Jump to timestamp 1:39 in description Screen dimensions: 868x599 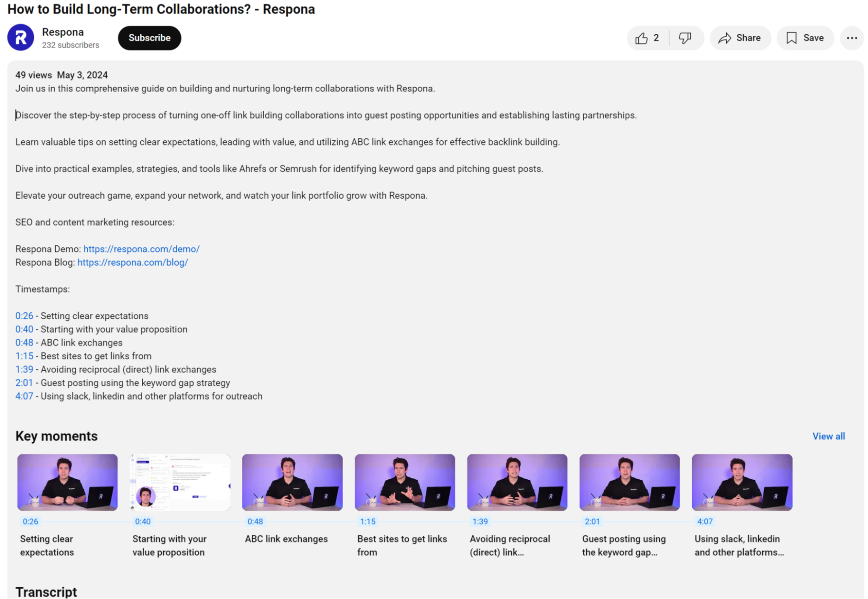[24, 369]
